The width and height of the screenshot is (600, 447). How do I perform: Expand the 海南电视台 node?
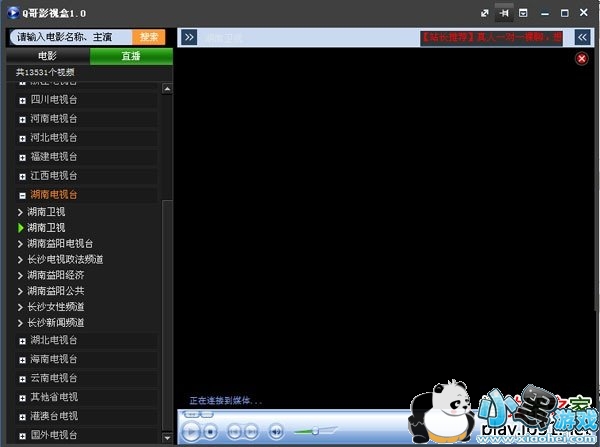[x=23, y=360]
